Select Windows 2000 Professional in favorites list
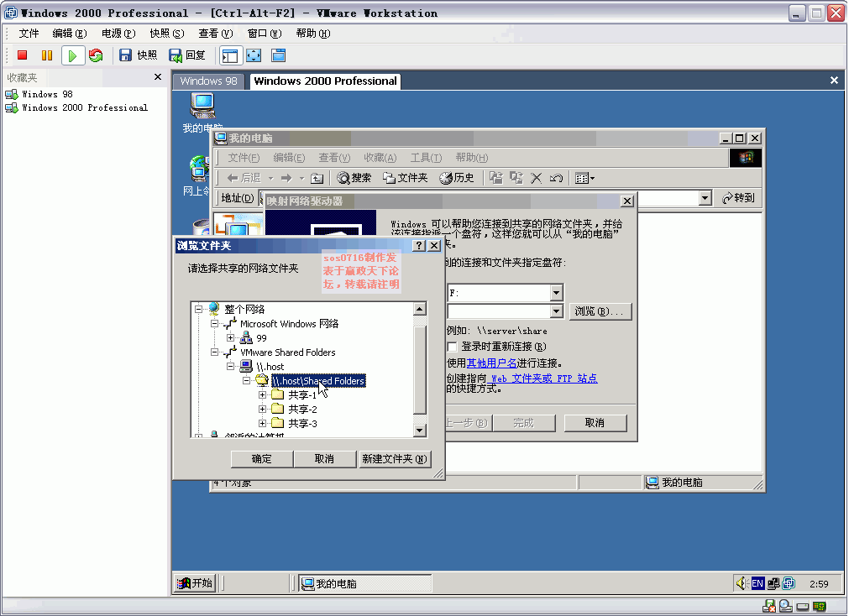Image resolution: width=849 pixels, height=616 pixels. [x=85, y=107]
